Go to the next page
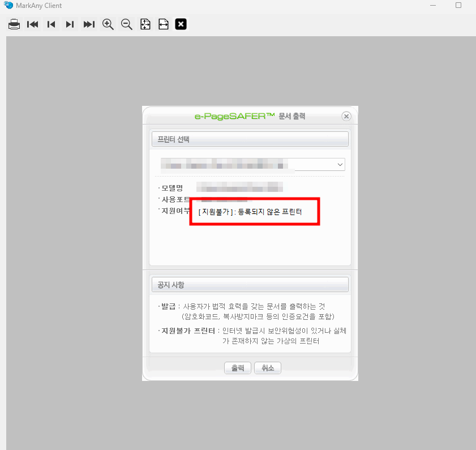Screen dimensions: 476x450 point(70,24)
